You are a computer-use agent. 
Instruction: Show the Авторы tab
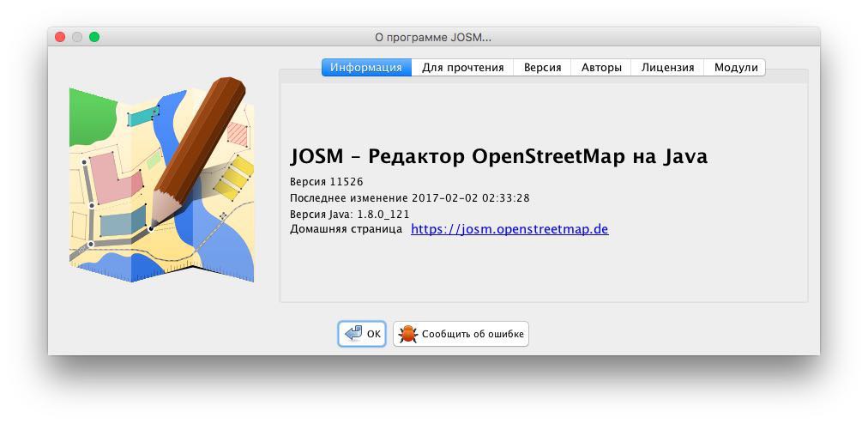coord(601,68)
